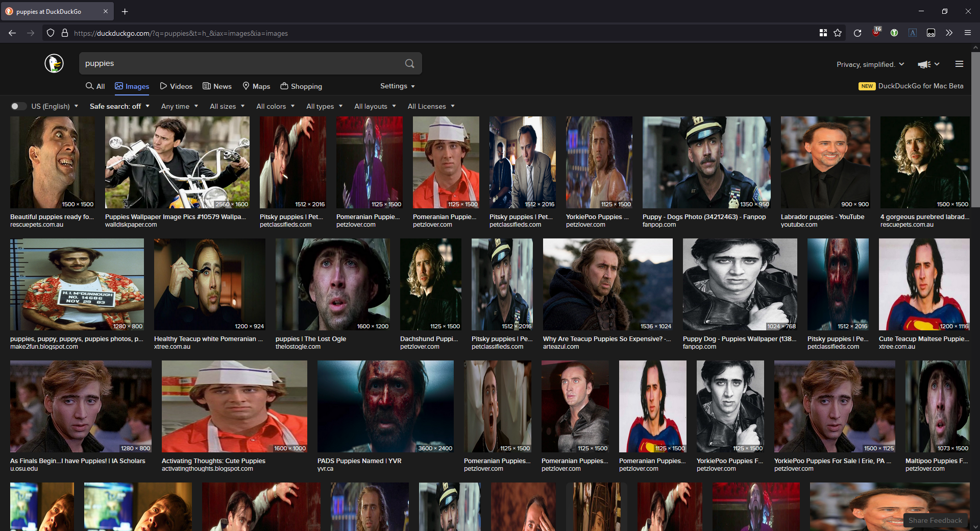Open the All colors filter dropdown
The height and width of the screenshot is (531, 980).
tap(276, 106)
